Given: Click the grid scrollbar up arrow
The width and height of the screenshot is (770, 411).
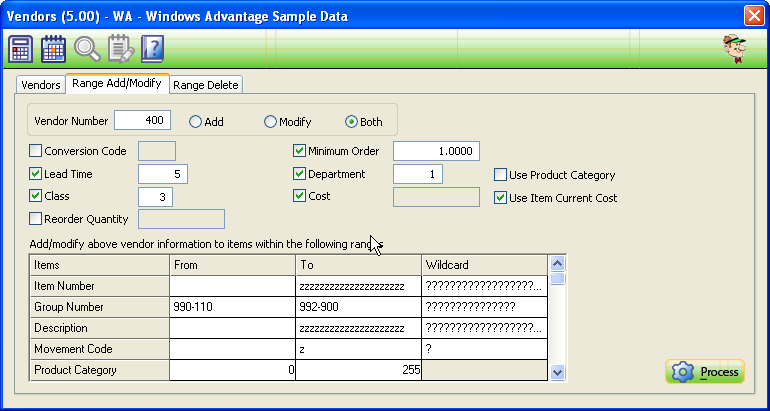Looking at the screenshot, I should [x=557, y=264].
